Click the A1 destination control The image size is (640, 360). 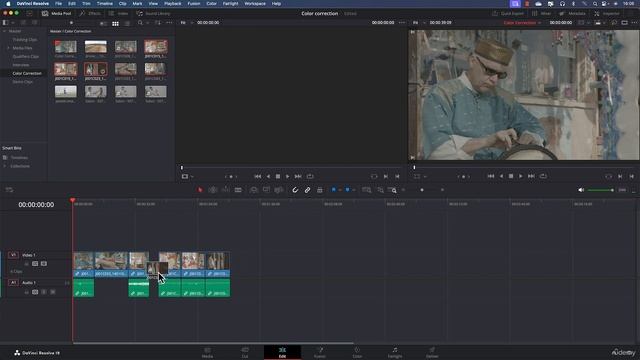13,282
